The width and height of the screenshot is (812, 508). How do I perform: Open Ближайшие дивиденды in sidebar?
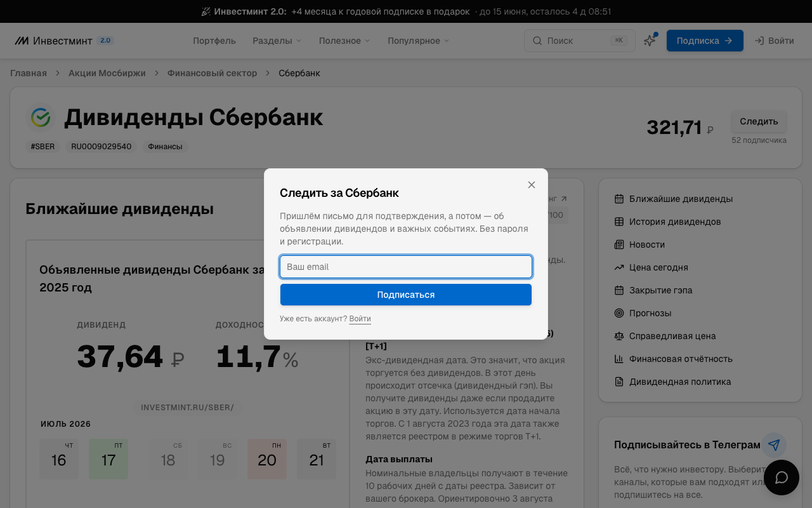pos(681,199)
